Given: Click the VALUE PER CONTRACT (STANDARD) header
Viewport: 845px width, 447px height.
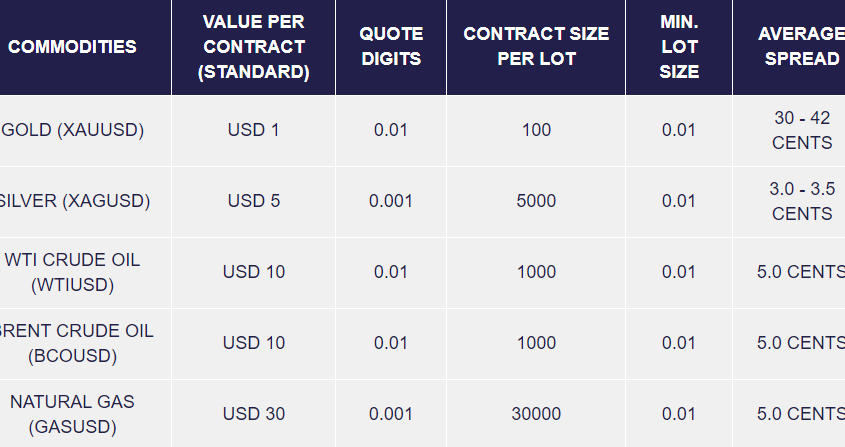Looking at the screenshot, I should tap(253, 47).
